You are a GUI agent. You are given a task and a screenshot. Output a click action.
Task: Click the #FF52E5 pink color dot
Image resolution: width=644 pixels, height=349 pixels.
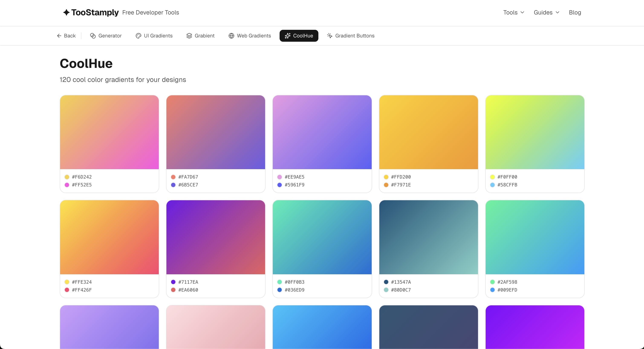pyautogui.click(x=67, y=185)
